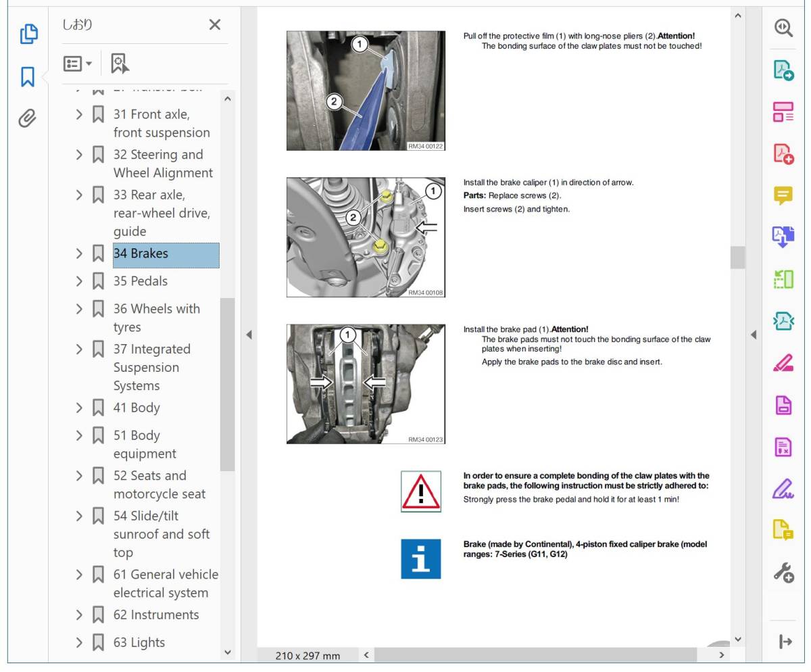Click the horizontal scroll right arrow

(x=722, y=654)
